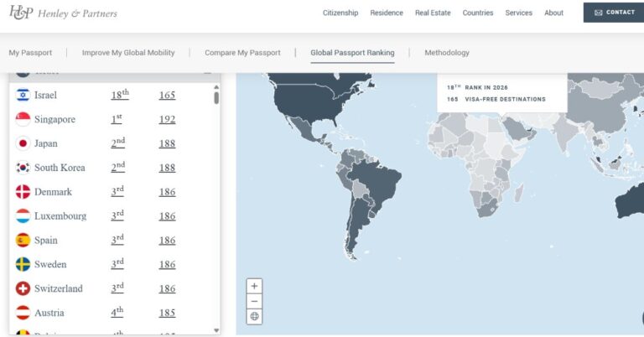
Task: Click Japan's 188 visa-free score
Action: click(x=167, y=143)
